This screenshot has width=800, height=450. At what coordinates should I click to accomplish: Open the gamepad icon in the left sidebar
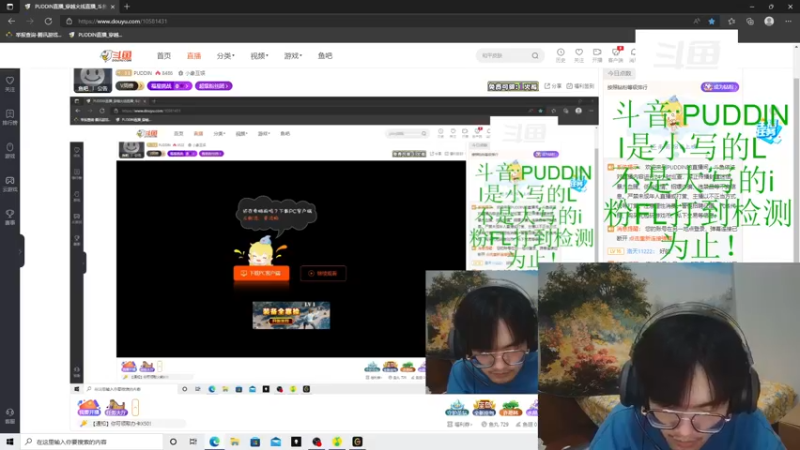coord(10,184)
